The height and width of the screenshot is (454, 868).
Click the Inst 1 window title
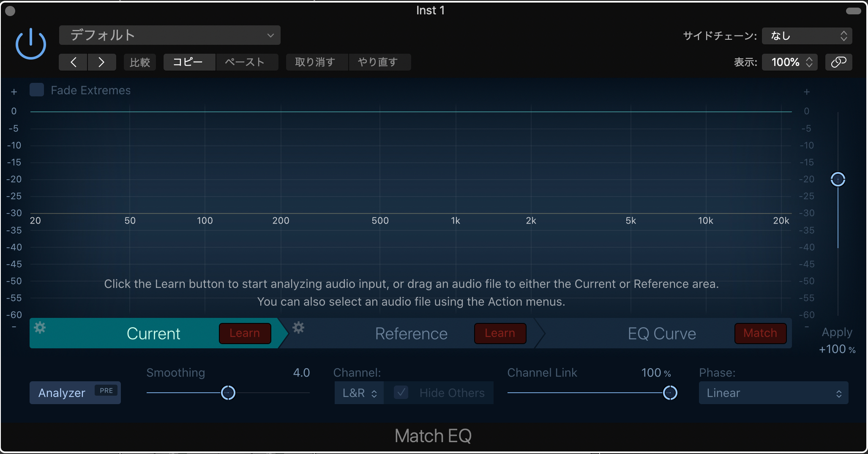[x=430, y=11]
